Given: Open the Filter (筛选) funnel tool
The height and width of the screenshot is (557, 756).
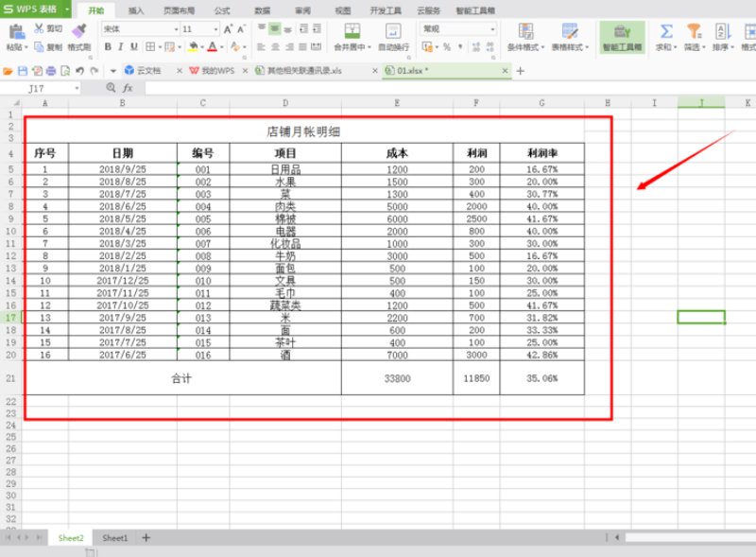Looking at the screenshot, I should pyautogui.click(x=694, y=31).
